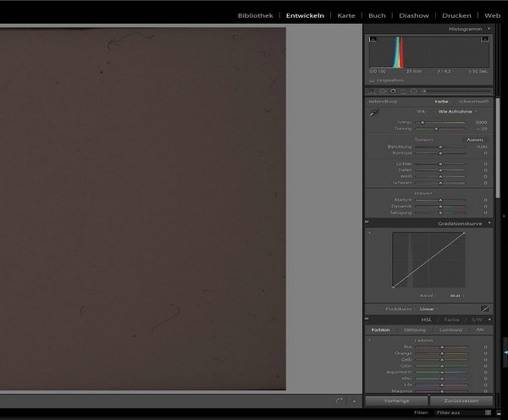Screen dimensions: 508x420
Task: Click the Belichtung slider handle
Action: pyautogui.click(x=440, y=147)
